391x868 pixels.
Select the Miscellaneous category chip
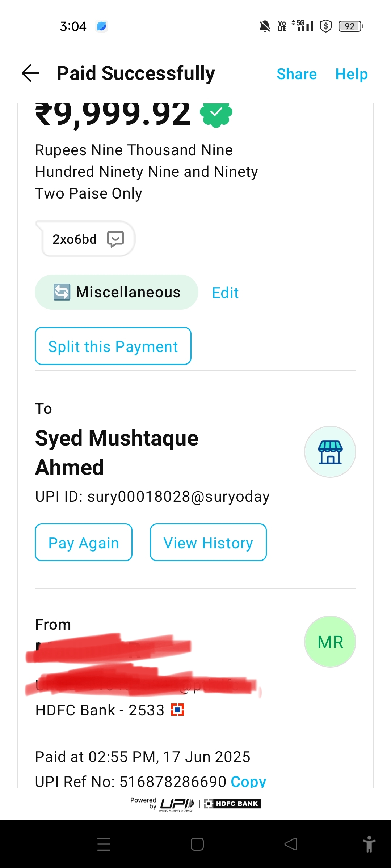[127, 292]
